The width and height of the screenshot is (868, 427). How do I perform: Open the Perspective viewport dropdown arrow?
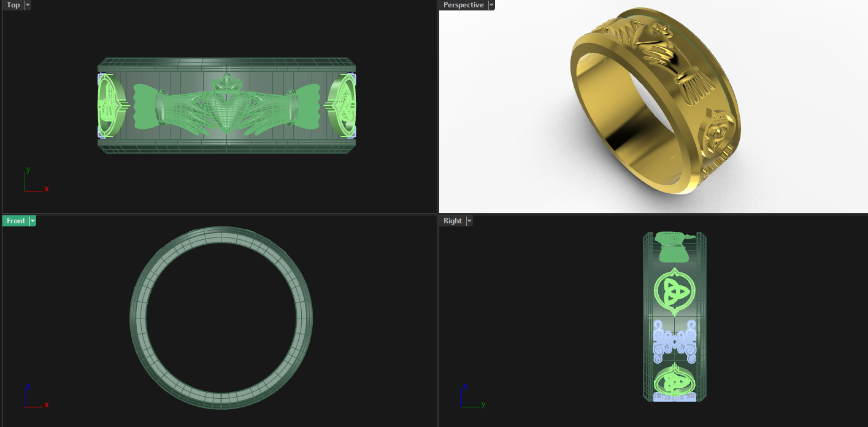pyautogui.click(x=491, y=5)
